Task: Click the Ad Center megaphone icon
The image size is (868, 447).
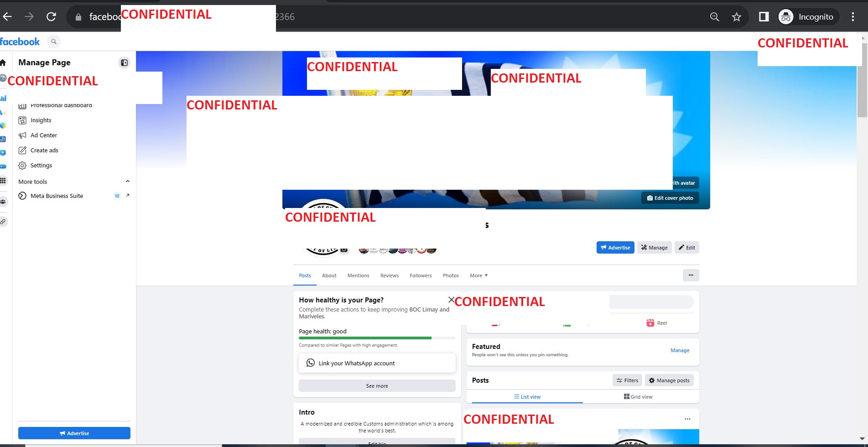Action: (x=22, y=135)
